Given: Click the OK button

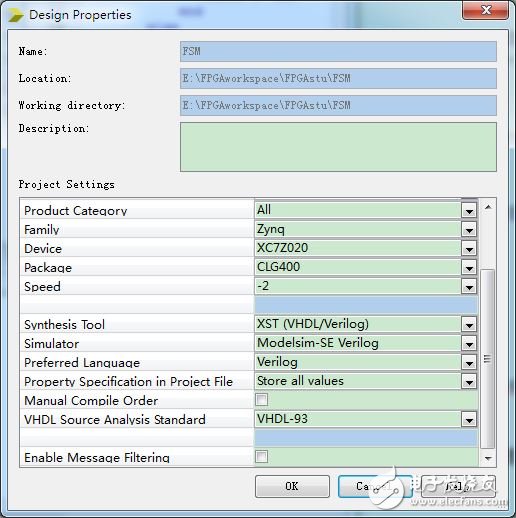Looking at the screenshot, I should tap(292, 486).
